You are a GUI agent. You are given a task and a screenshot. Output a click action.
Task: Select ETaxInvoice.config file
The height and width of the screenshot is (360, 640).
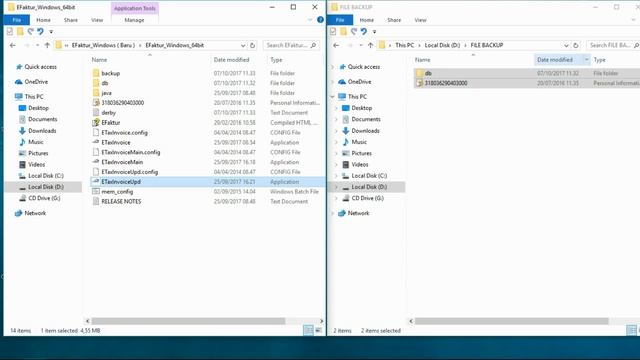(x=124, y=133)
